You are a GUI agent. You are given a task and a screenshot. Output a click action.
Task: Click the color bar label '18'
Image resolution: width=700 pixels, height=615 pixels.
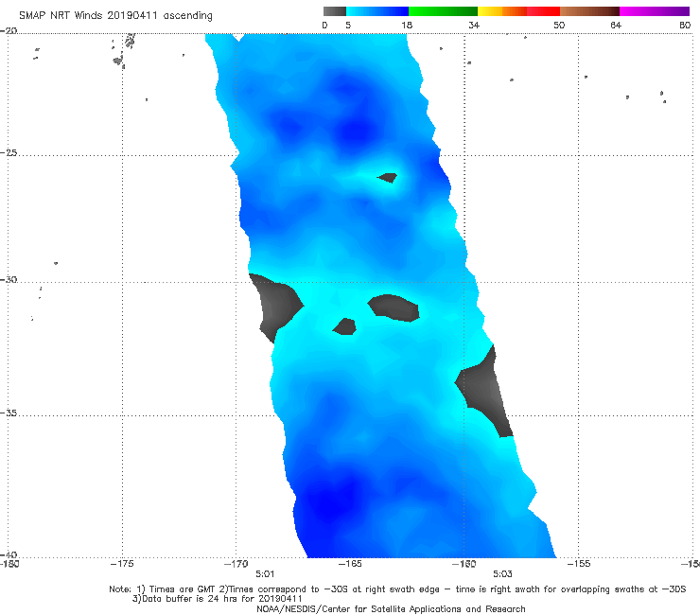(407, 25)
